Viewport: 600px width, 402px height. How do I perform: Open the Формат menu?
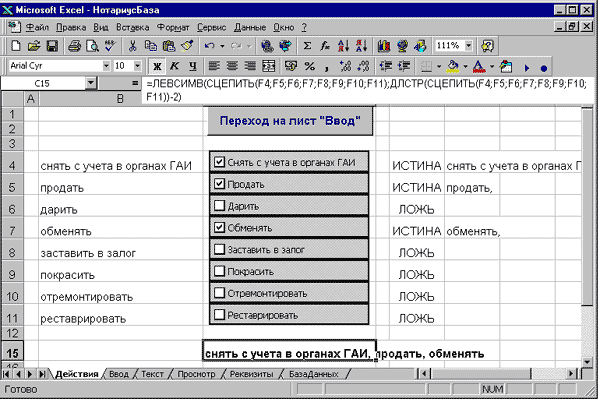pyautogui.click(x=173, y=28)
